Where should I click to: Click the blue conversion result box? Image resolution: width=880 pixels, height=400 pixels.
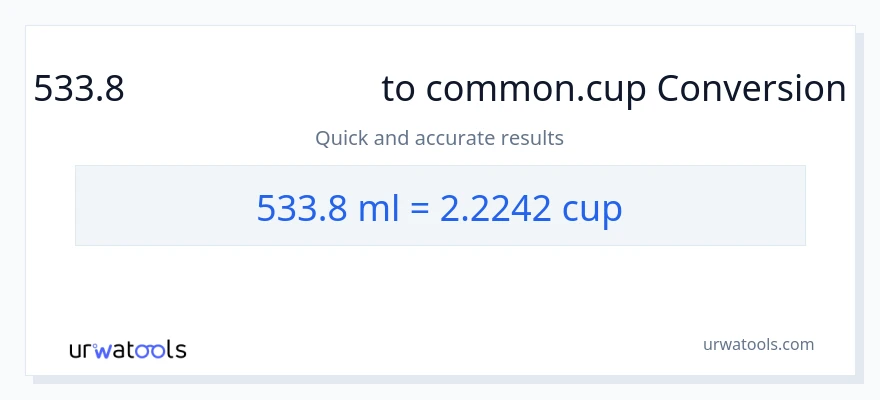pyautogui.click(x=440, y=206)
